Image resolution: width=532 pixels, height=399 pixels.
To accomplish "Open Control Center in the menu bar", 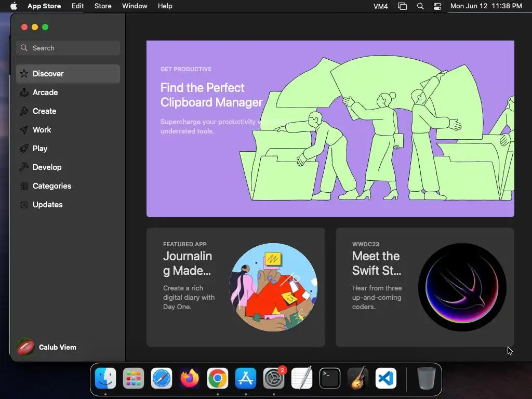I will coord(437,6).
